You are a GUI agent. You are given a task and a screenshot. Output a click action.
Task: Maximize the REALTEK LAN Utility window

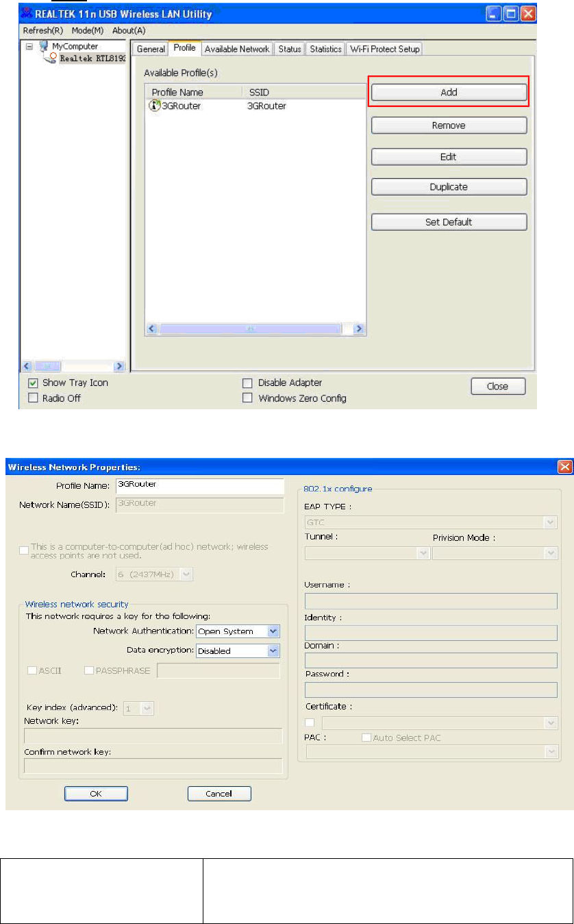[512, 14]
